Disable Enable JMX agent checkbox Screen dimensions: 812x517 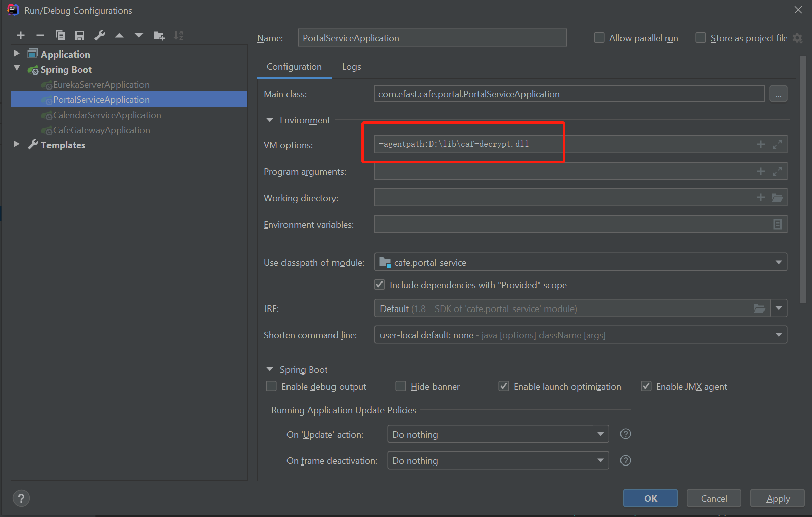(x=646, y=386)
